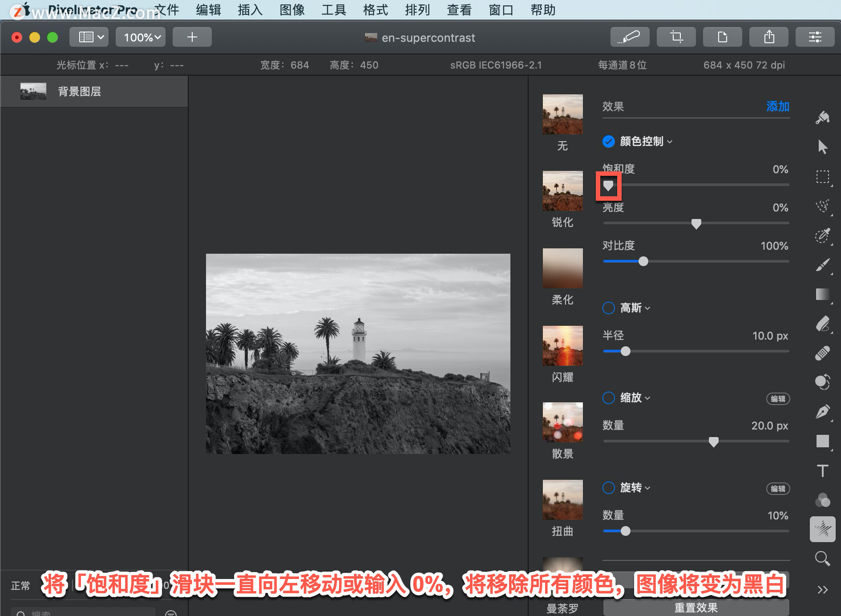This screenshot has width=841, height=616.
Task: Click the brush options toolbar button
Action: (x=630, y=37)
